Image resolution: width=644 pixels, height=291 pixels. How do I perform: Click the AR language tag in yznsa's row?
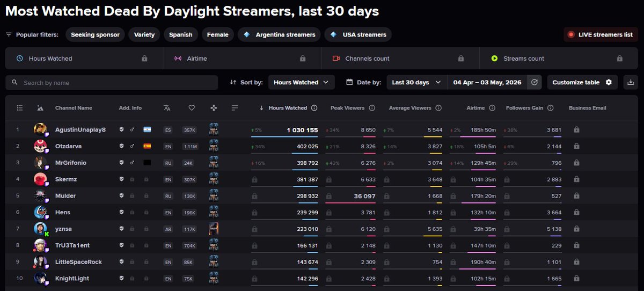[x=168, y=229]
